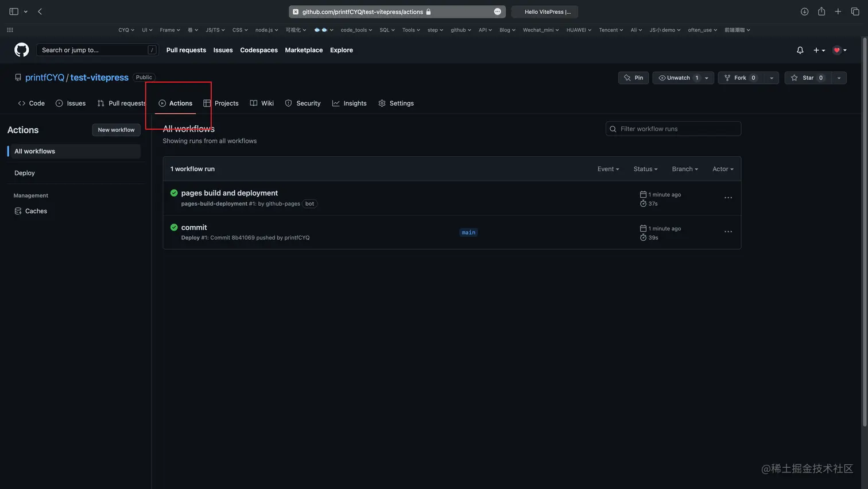Expand the Unwatch dropdown arrow

pyautogui.click(x=707, y=78)
